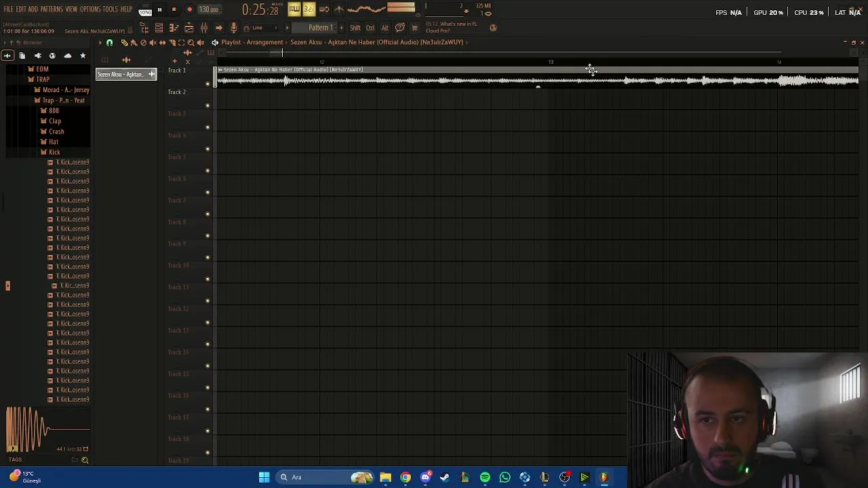868x488 pixels.
Task: Pause playback in transport bar
Action: [160, 9]
